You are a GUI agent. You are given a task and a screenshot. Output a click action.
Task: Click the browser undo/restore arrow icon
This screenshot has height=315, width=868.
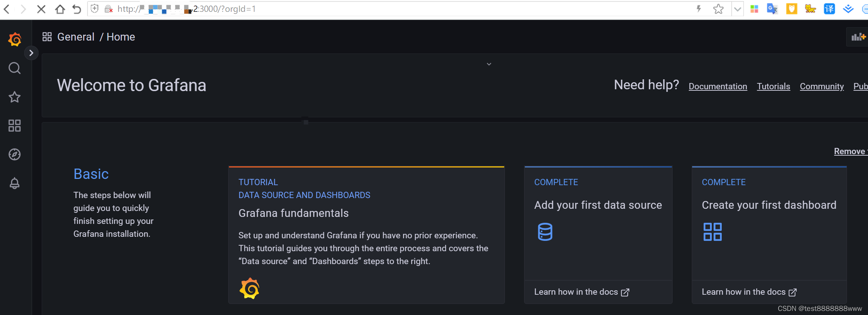point(77,9)
